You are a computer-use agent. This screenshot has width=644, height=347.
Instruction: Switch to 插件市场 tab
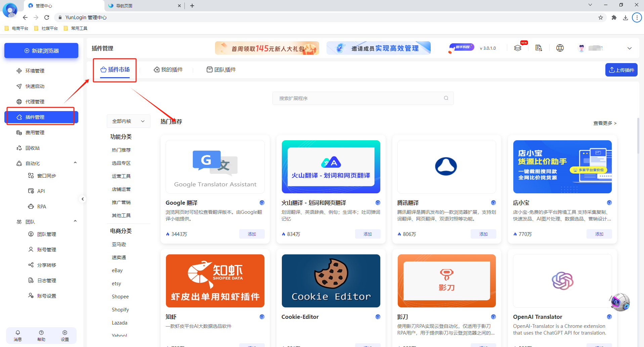[x=115, y=70]
